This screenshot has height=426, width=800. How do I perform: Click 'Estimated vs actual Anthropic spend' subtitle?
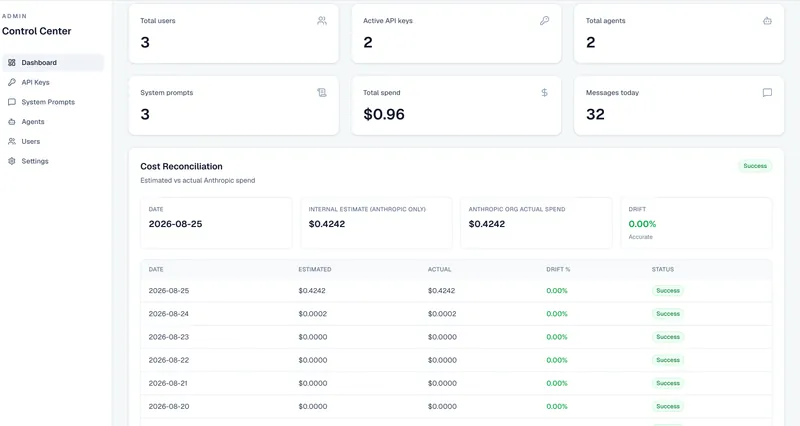pos(197,181)
